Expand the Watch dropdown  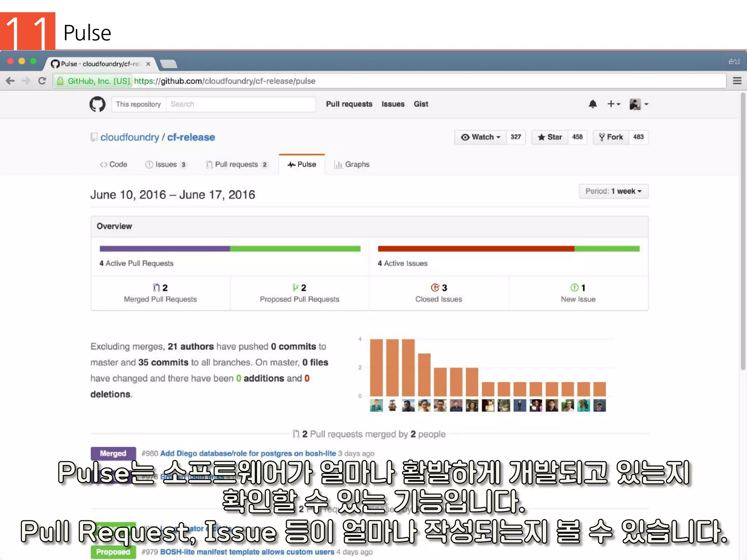tap(480, 137)
